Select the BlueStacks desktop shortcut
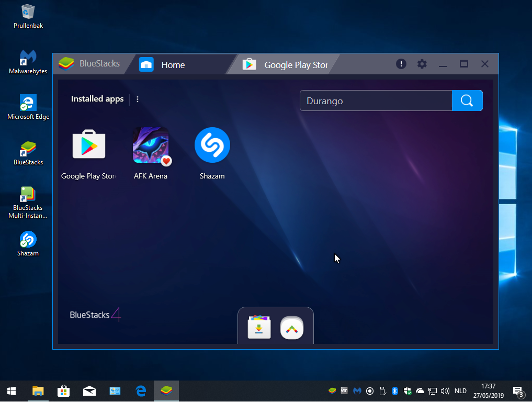The height and width of the screenshot is (402, 532). (x=28, y=153)
